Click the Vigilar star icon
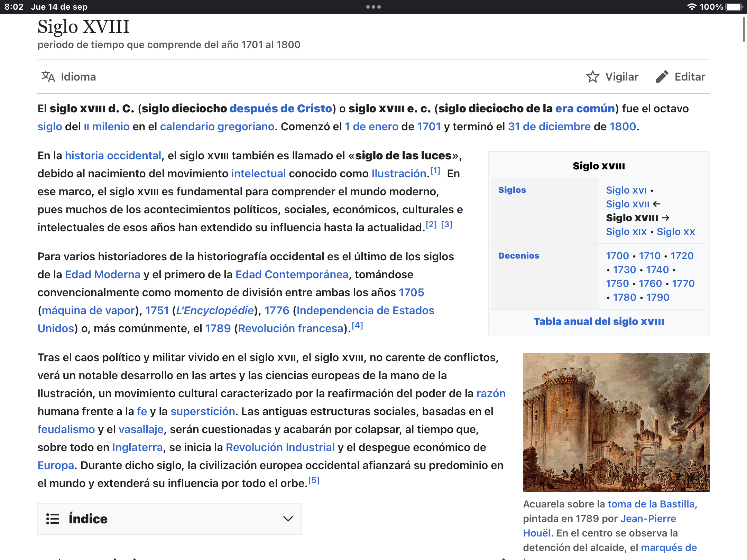The height and width of the screenshot is (560, 747). coord(592,77)
